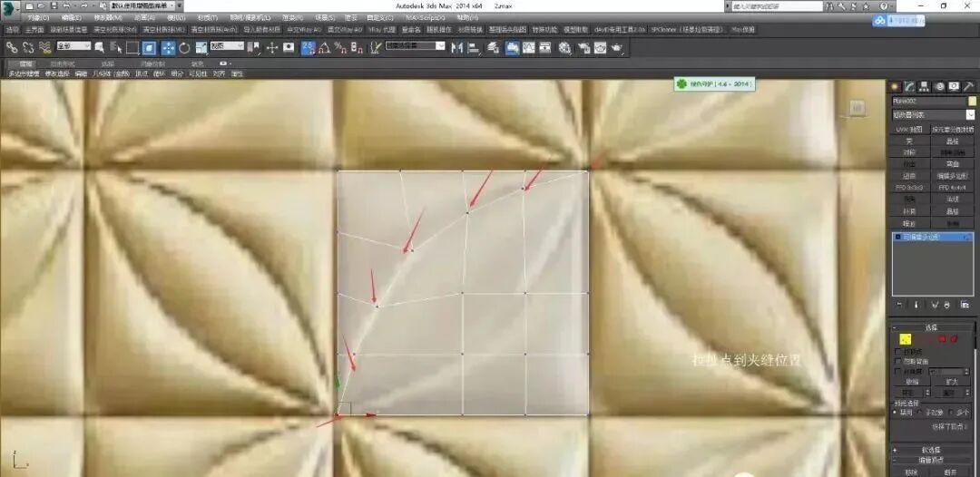Image resolution: width=980 pixels, height=477 pixels.
Task: Open the Curve Editor icon
Action: coord(529,47)
